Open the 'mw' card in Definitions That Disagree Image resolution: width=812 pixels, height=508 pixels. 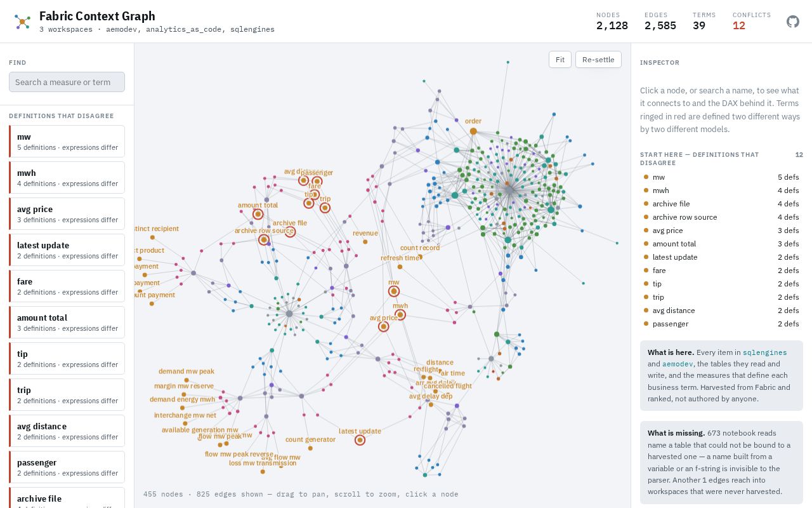click(67, 142)
